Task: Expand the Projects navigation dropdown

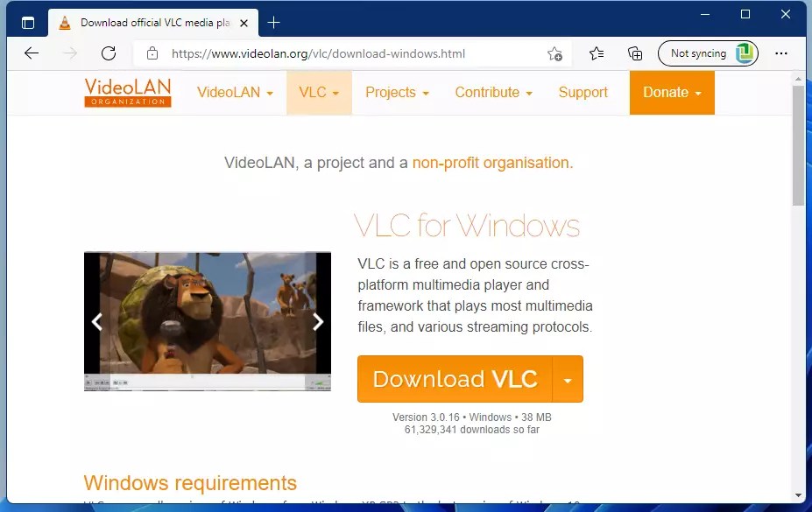Action: coord(397,93)
